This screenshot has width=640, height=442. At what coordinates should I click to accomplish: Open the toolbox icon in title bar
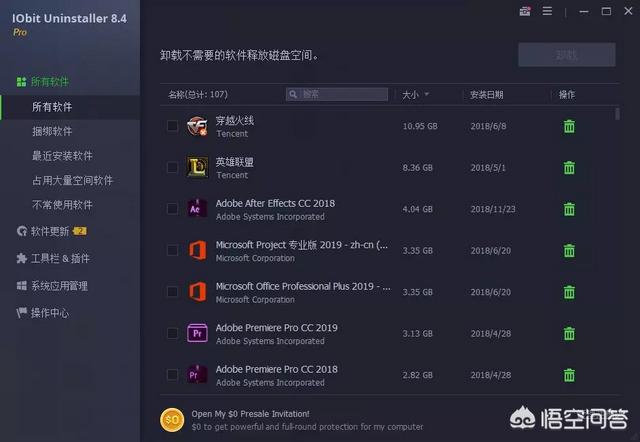pos(525,11)
